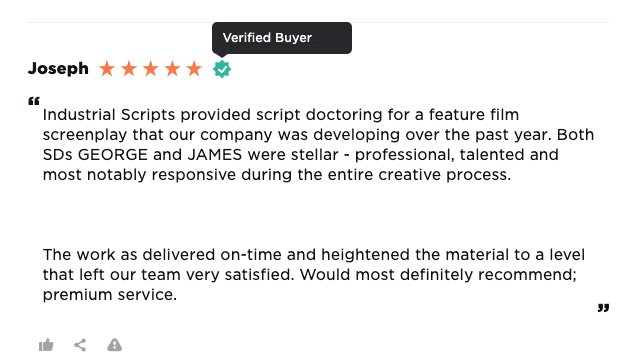
Task: Select the second orange rating star
Action: [x=129, y=69]
